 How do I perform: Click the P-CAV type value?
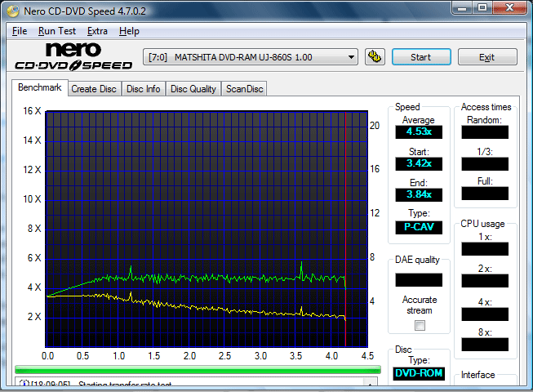(x=419, y=227)
